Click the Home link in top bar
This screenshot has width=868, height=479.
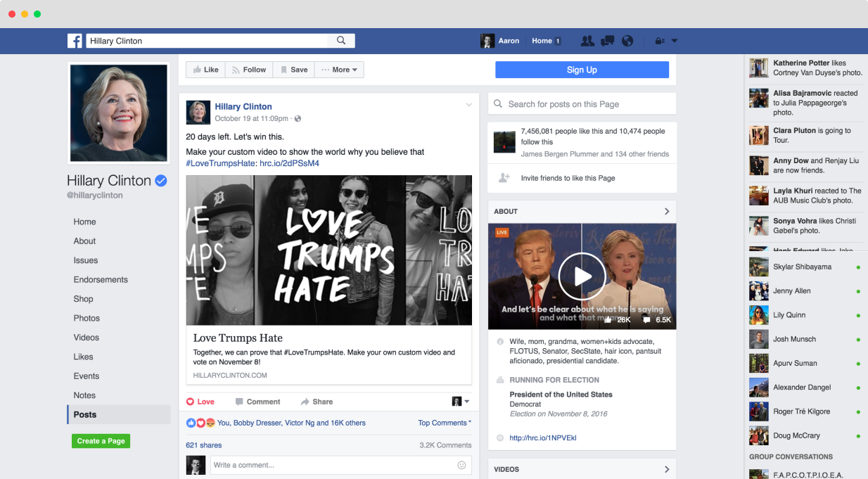pyautogui.click(x=542, y=41)
